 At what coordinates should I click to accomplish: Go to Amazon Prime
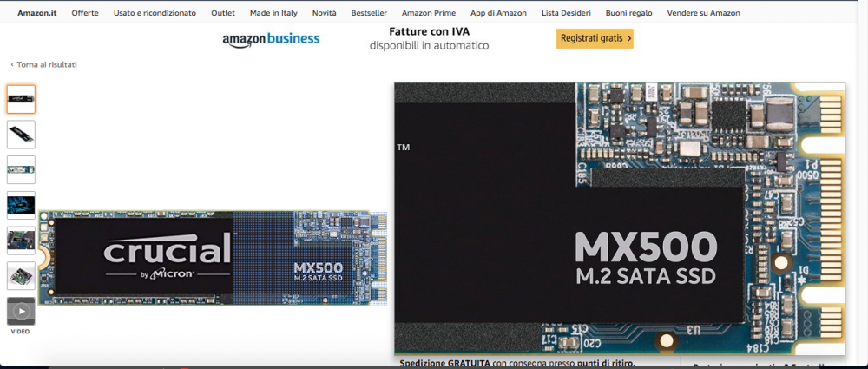pos(429,13)
